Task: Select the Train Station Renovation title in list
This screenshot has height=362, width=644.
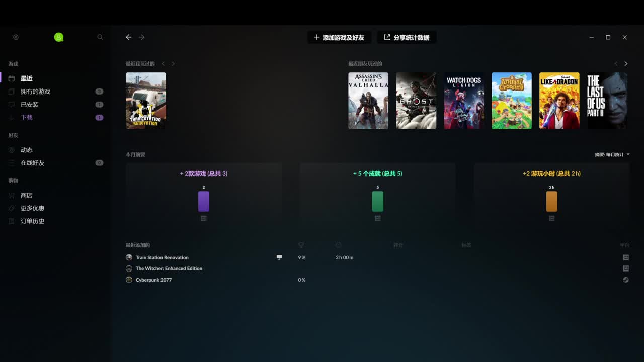Action: coord(162,257)
